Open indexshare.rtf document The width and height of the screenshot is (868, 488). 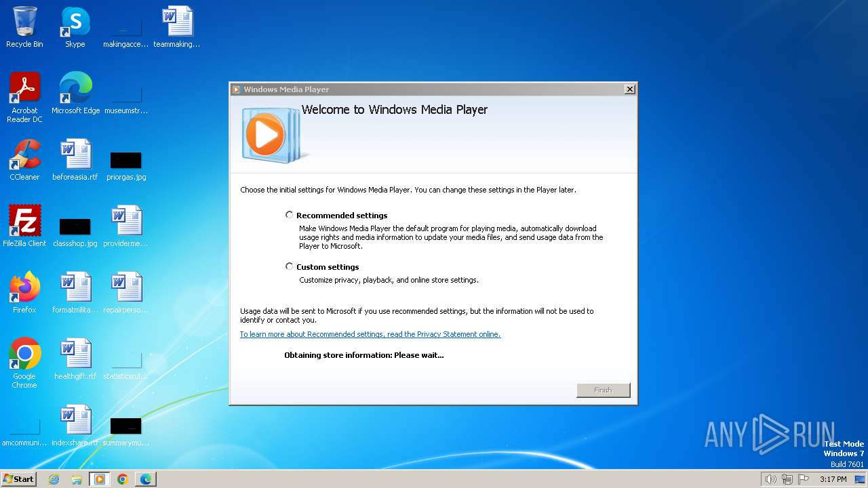[x=75, y=426]
